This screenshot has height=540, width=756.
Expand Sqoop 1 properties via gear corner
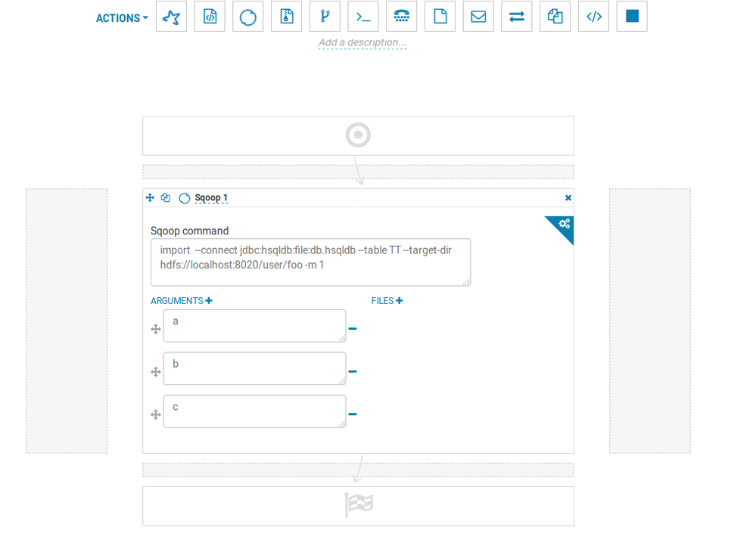pos(564,223)
